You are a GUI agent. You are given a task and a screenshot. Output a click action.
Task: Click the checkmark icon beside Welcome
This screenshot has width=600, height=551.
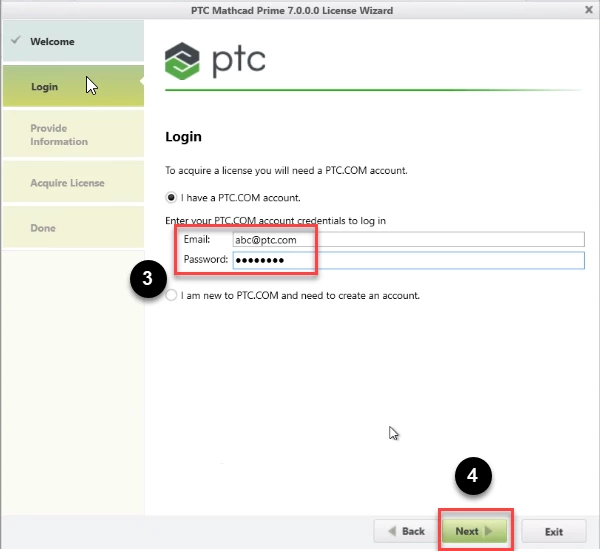(x=16, y=40)
